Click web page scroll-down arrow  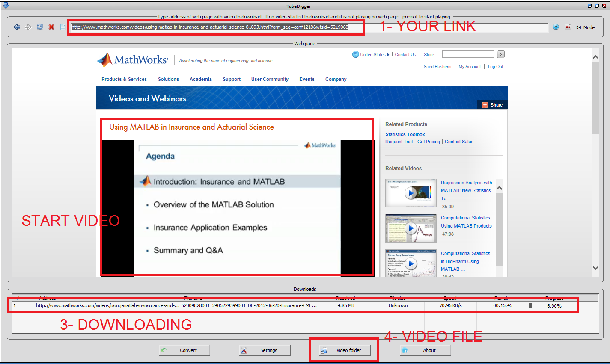point(595,268)
